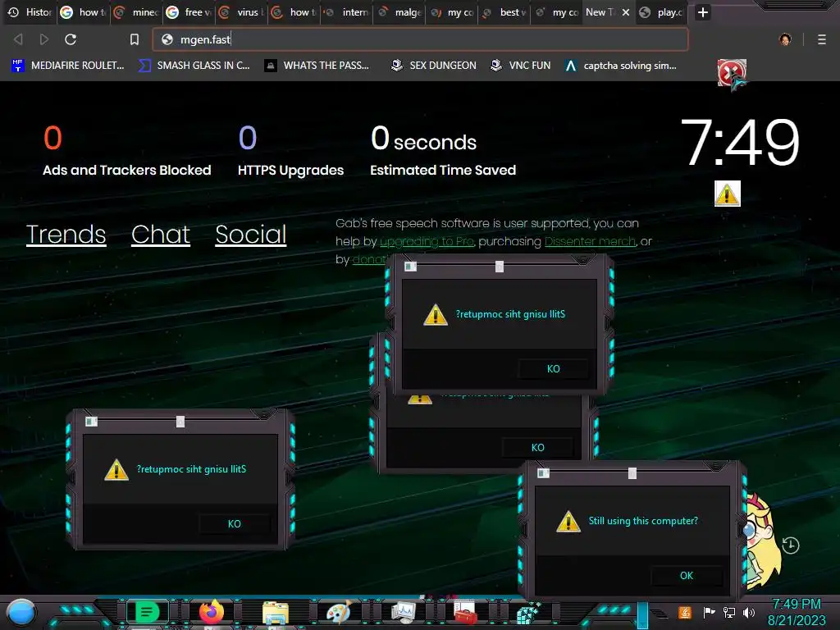Bookmark this page with the bookmark icon
This screenshot has width=840, height=630.
135,39
